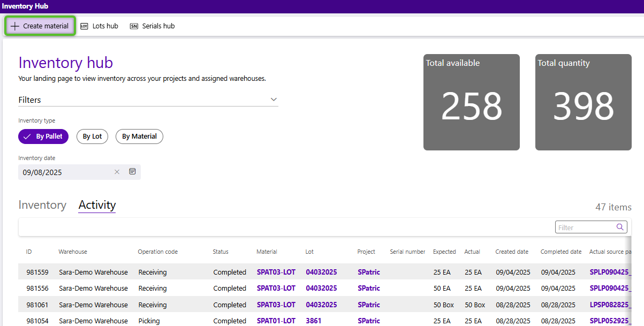Open material link SPAT01-LOT
The image size is (644, 326).
coord(276,321)
